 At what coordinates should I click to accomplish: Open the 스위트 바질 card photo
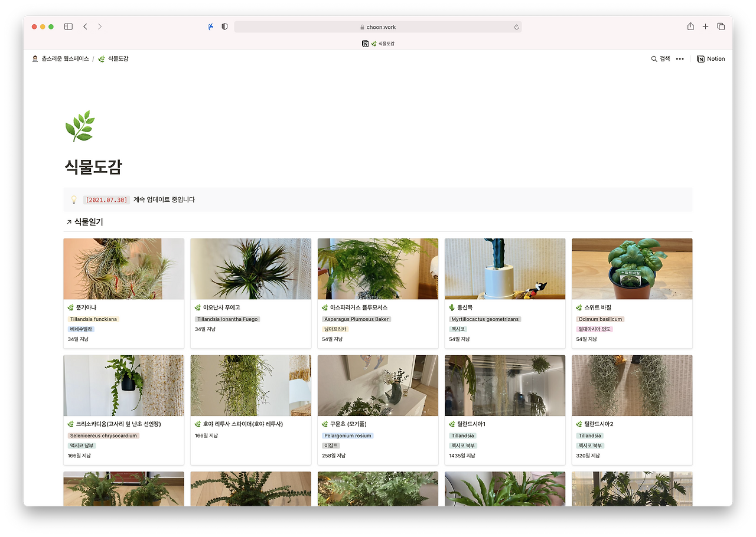[632, 269]
